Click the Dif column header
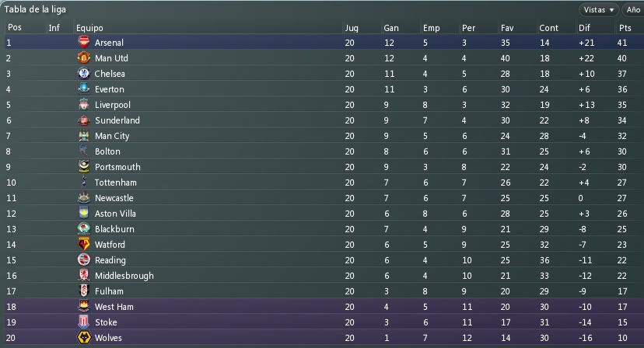 585,28
